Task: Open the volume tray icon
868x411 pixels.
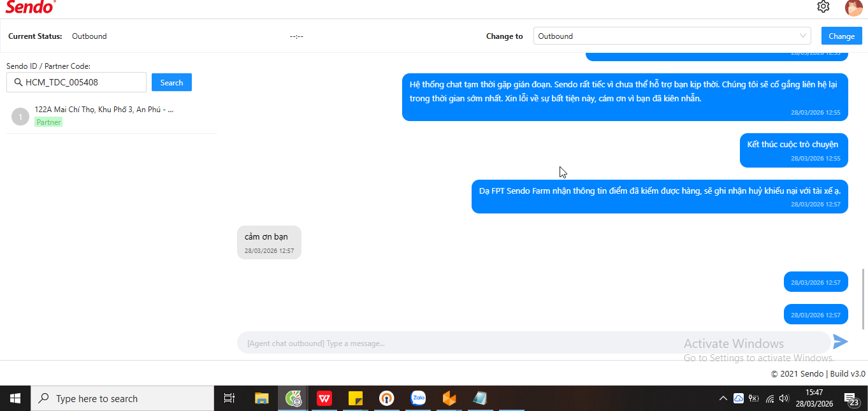Action: [785, 398]
